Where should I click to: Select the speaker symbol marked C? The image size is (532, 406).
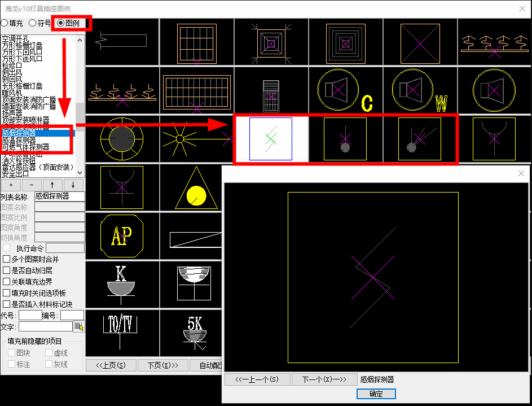(x=345, y=90)
